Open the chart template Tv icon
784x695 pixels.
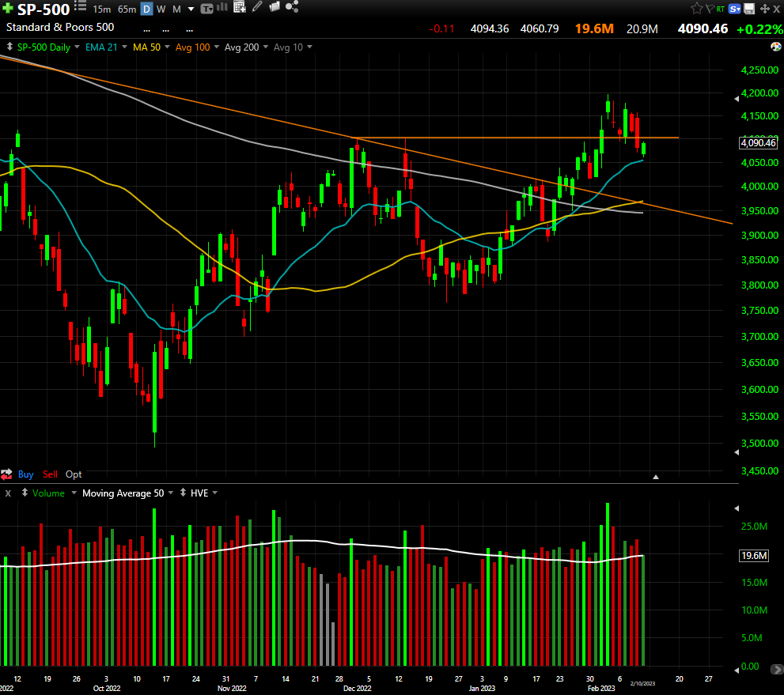pos(206,9)
